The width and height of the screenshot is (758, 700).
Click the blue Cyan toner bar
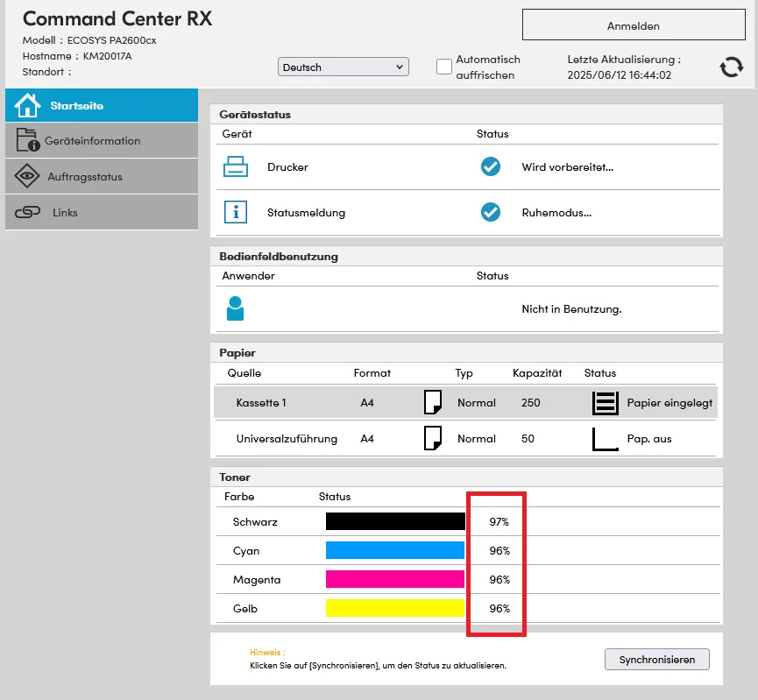(395, 550)
